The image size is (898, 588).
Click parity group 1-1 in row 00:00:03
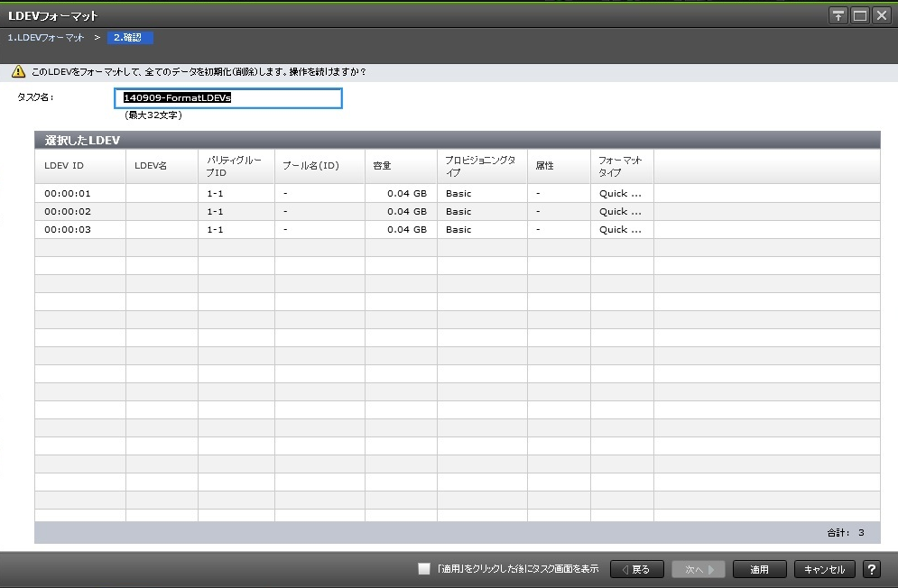216,230
